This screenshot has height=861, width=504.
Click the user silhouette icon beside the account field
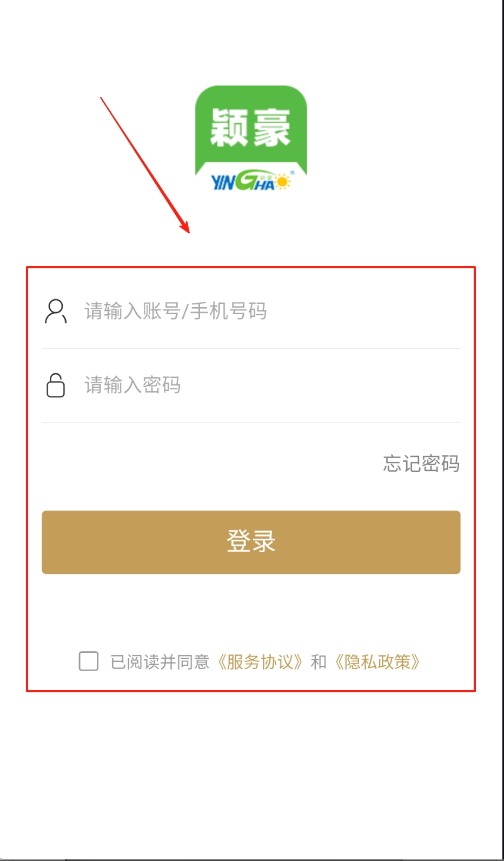[x=56, y=311]
